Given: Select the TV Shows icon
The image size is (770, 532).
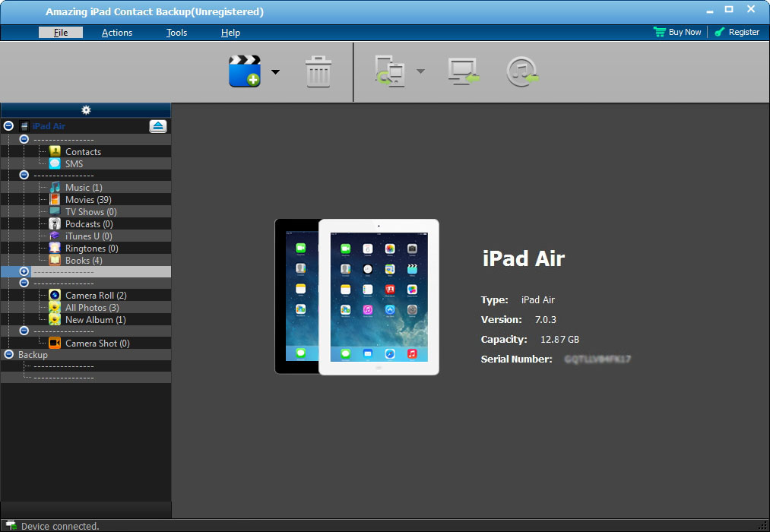Looking at the screenshot, I should coord(55,211).
